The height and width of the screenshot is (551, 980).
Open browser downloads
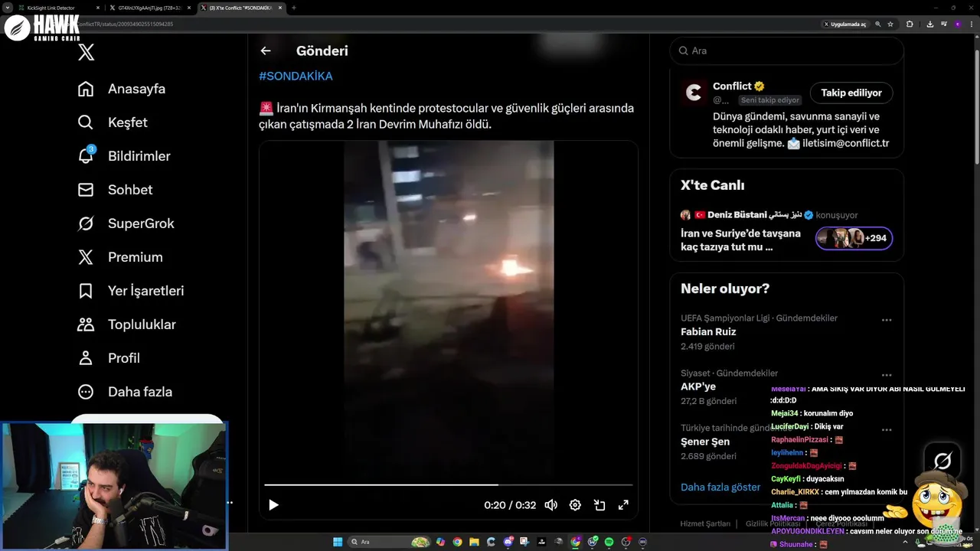point(930,24)
